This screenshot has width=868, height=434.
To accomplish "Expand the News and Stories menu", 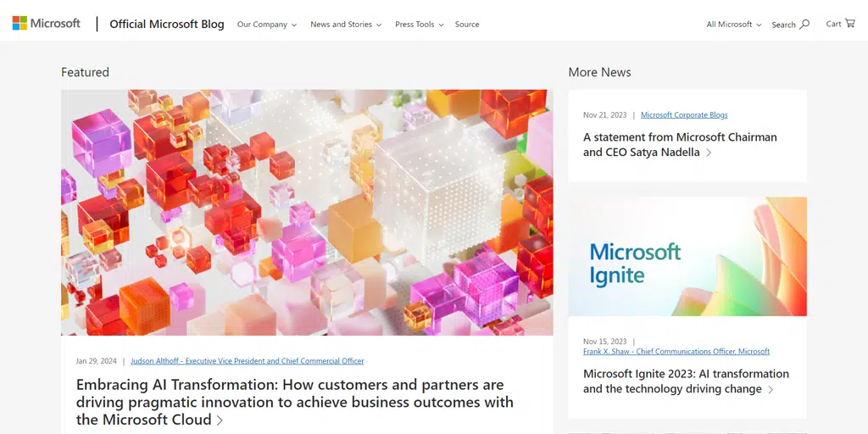I will click(346, 25).
